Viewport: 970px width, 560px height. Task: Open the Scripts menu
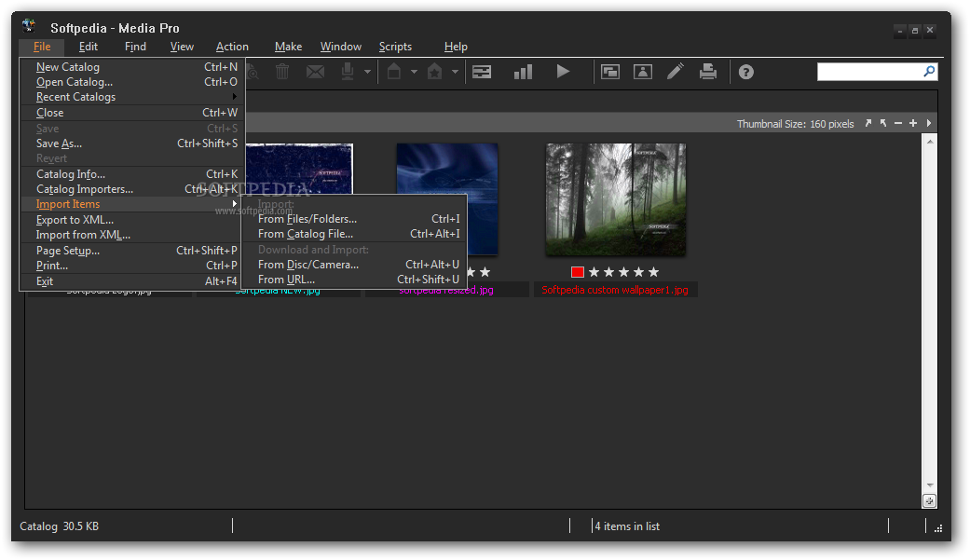pos(395,47)
